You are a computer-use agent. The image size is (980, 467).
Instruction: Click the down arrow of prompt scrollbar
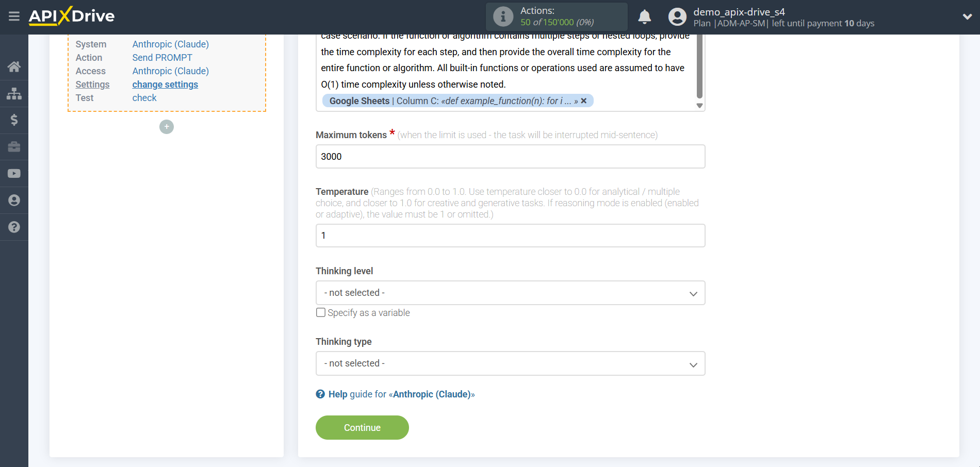699,106
